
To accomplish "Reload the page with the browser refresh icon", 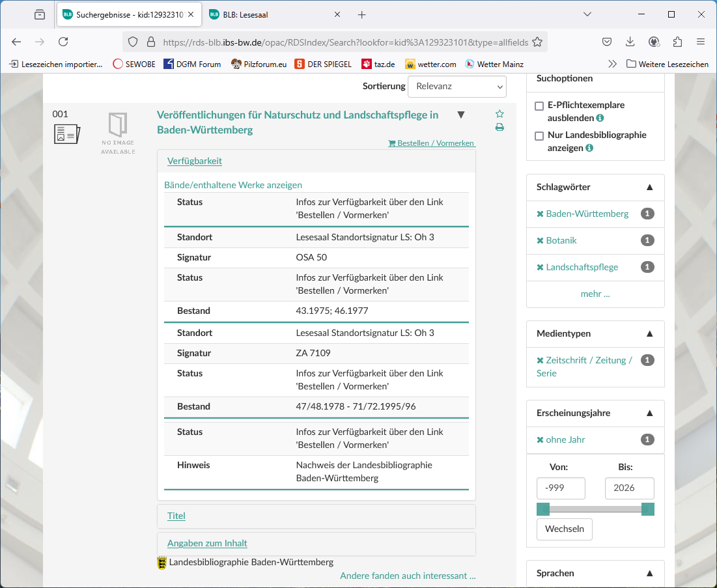I will 63,42.
